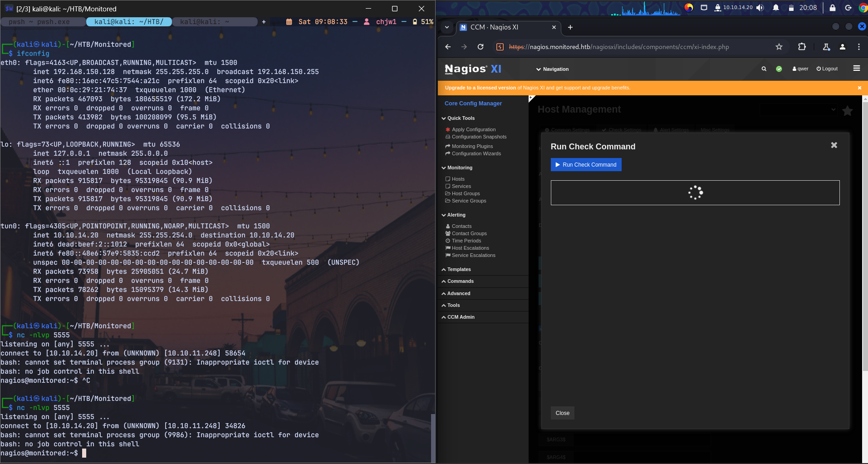The image size is (868, 464).
Task: Open the Nagios hamburger menu icon
Action: [x=857, y=68]
